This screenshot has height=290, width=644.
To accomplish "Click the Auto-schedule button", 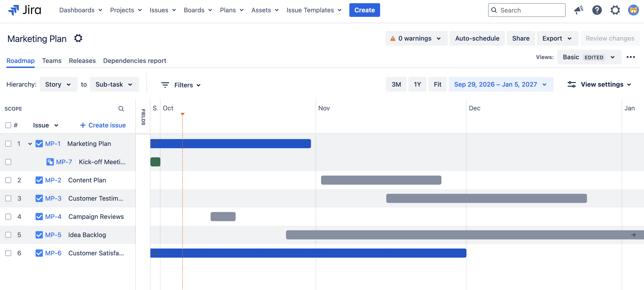I will point(477,38).
